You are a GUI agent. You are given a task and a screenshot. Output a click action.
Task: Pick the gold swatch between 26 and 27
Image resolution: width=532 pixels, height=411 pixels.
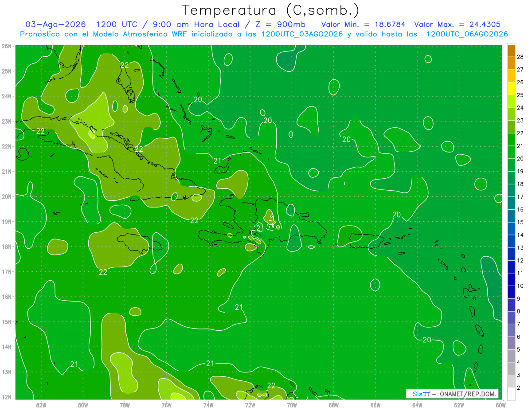coord(511,76)
